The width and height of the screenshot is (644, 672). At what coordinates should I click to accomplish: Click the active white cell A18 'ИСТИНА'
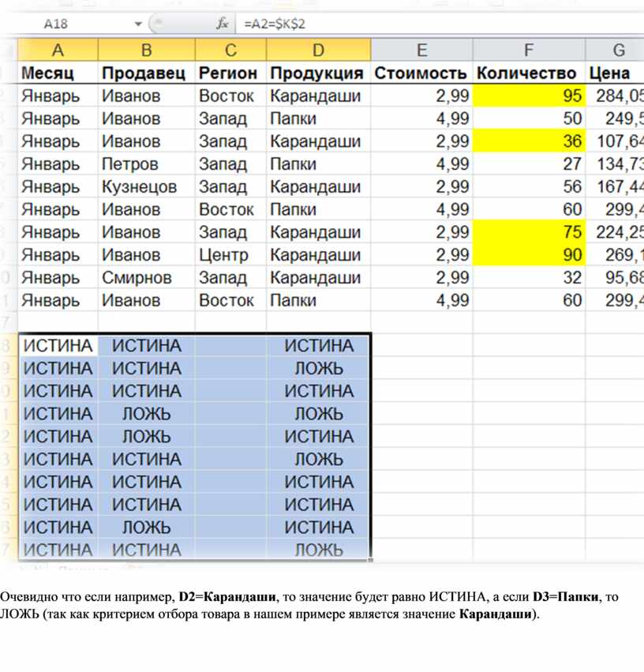58,345
